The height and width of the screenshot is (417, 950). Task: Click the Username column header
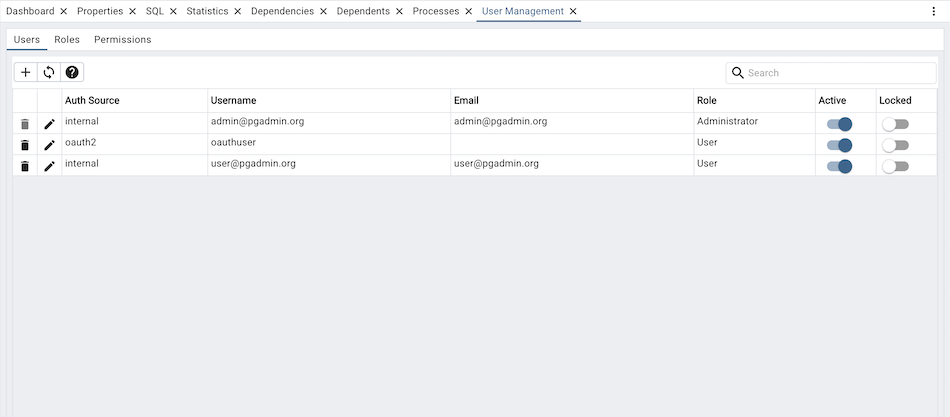pos(232,100)
